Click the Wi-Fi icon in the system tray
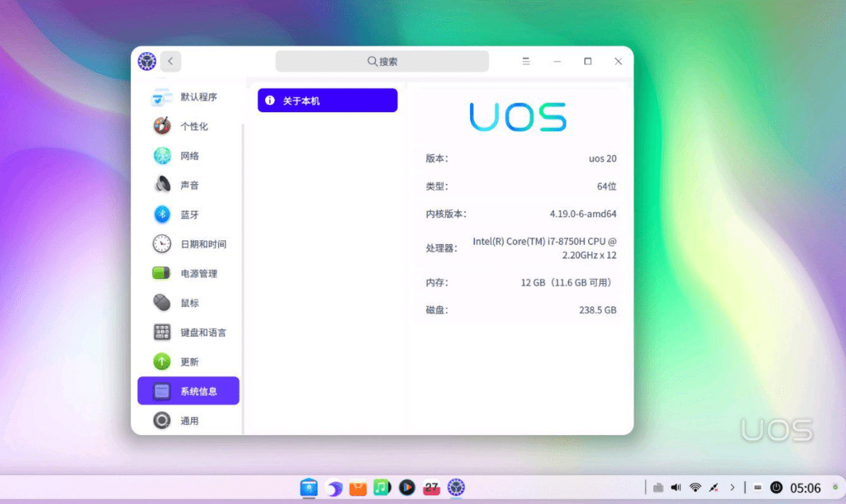Viewport: 846px width, 504px height. click(x=694, y=487)
